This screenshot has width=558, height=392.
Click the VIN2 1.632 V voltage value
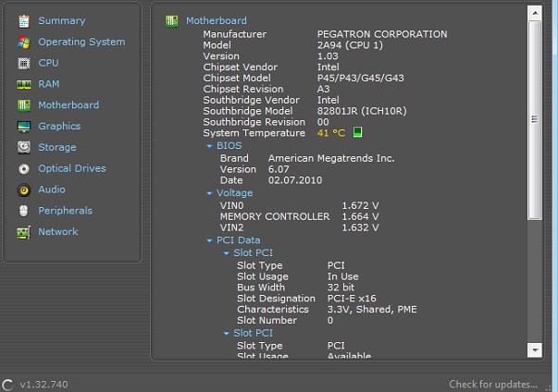[x=361, y=227]
